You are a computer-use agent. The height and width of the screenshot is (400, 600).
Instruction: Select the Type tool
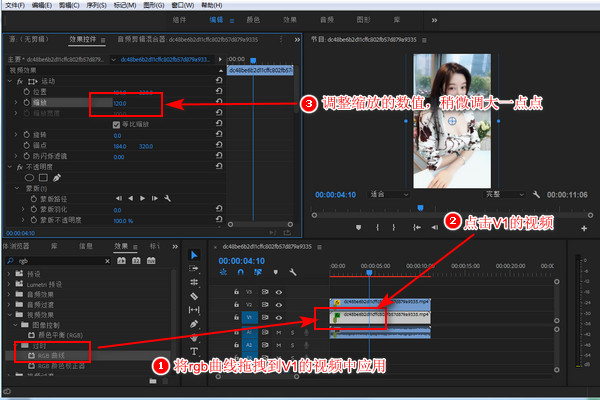pos(194,351)
